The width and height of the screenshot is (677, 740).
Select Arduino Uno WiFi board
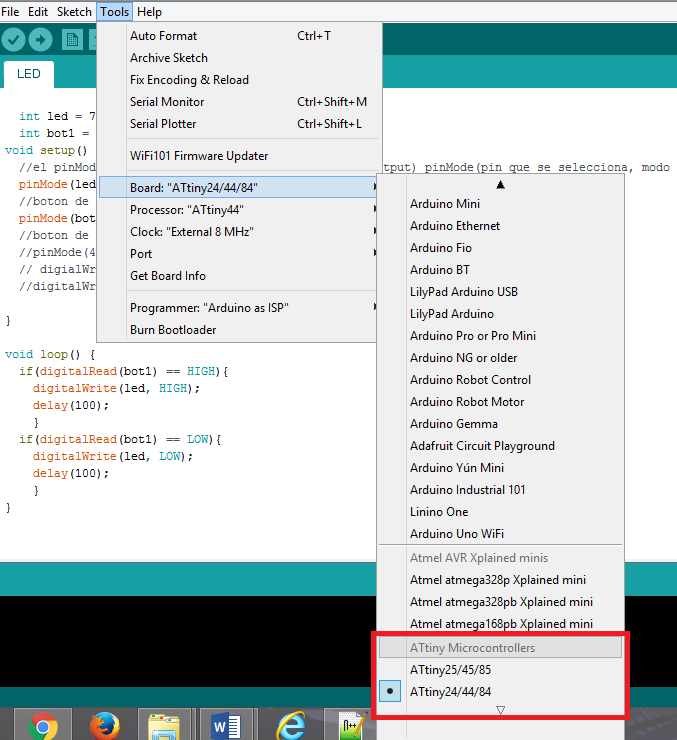pos(501,534)
